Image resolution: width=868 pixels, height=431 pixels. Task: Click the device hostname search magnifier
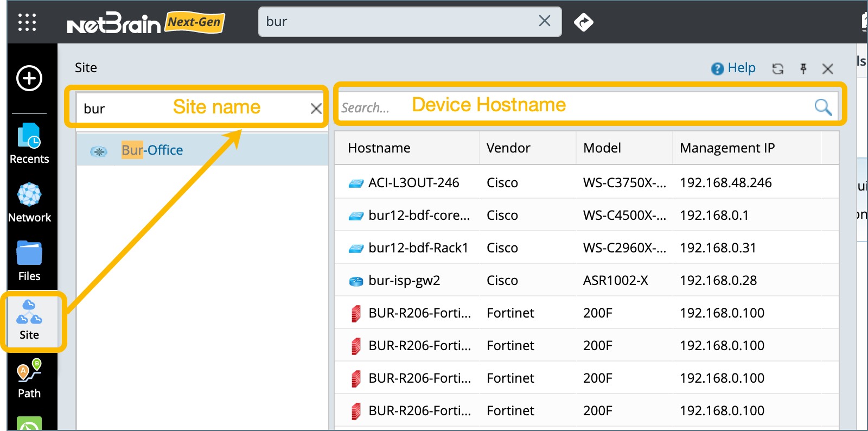(x=822, y=107)
